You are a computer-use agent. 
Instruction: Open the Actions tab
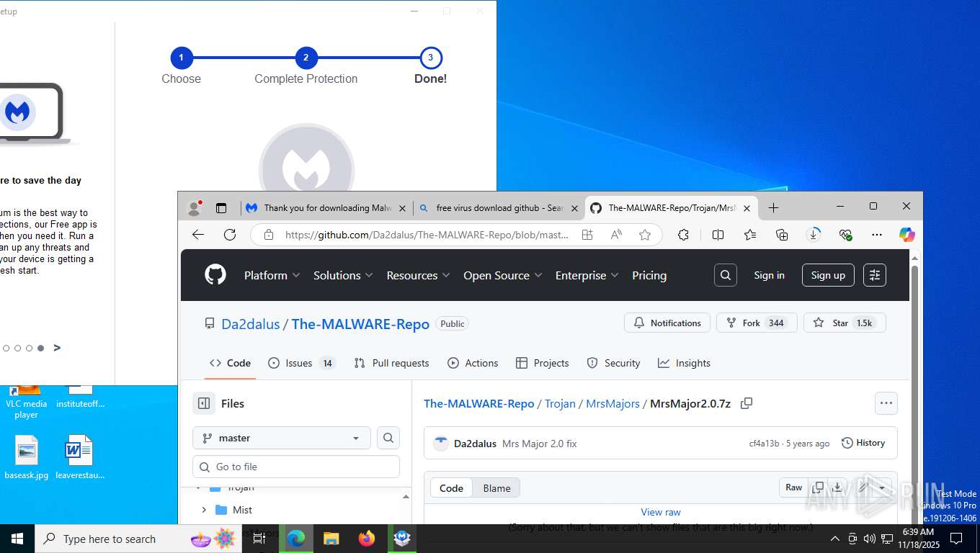click(x=473, y=363)
